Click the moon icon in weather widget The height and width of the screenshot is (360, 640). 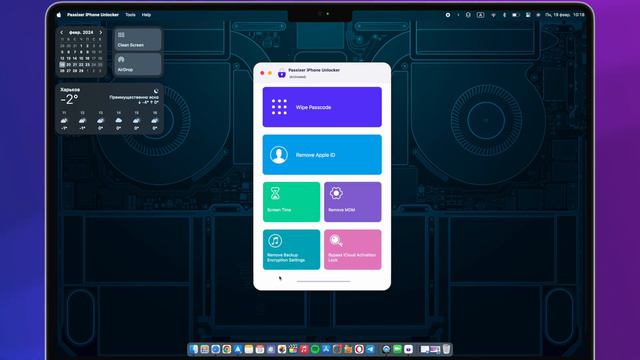click(156, 91)
